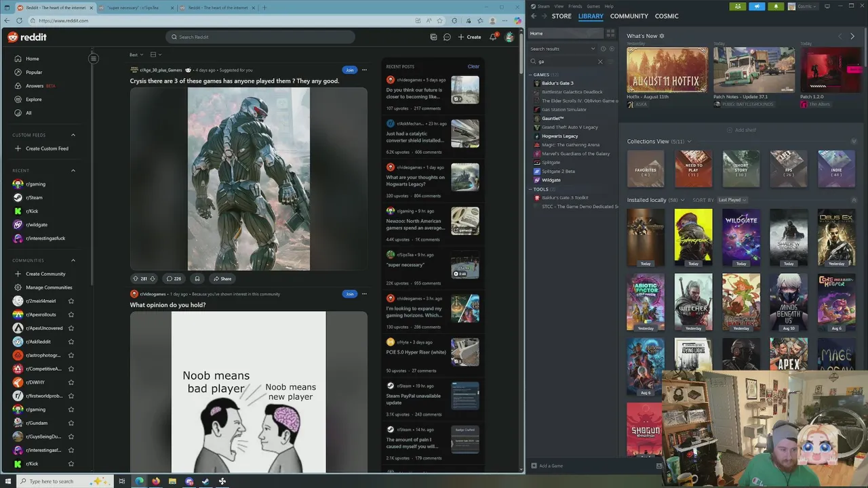This screenshot has width=868, height=488.
Task: Open overflow menu on Crysis post
Action: (x=364, y=70)
